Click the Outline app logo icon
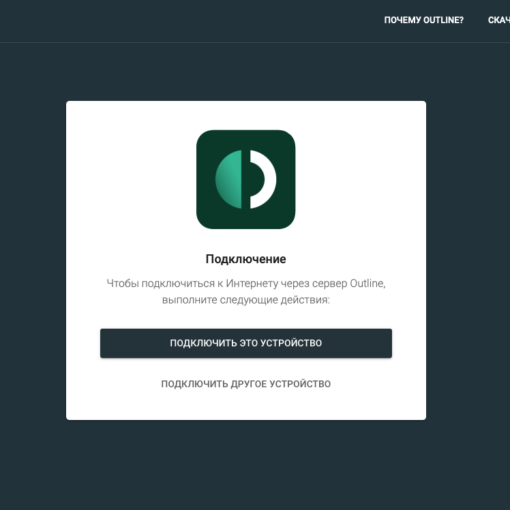The height and width of the screenshot is (510, 510). pos(246,179)
